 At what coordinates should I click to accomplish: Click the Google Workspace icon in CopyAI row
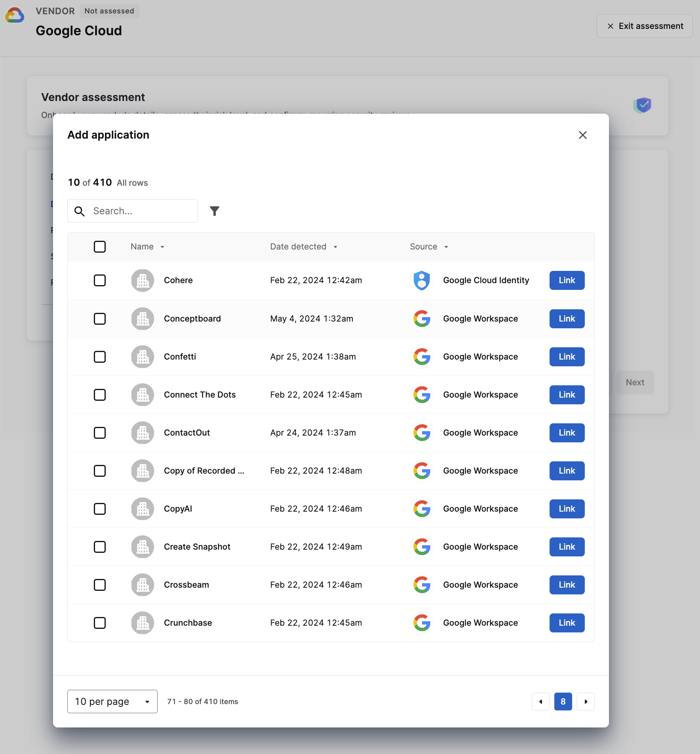(422, 509)
